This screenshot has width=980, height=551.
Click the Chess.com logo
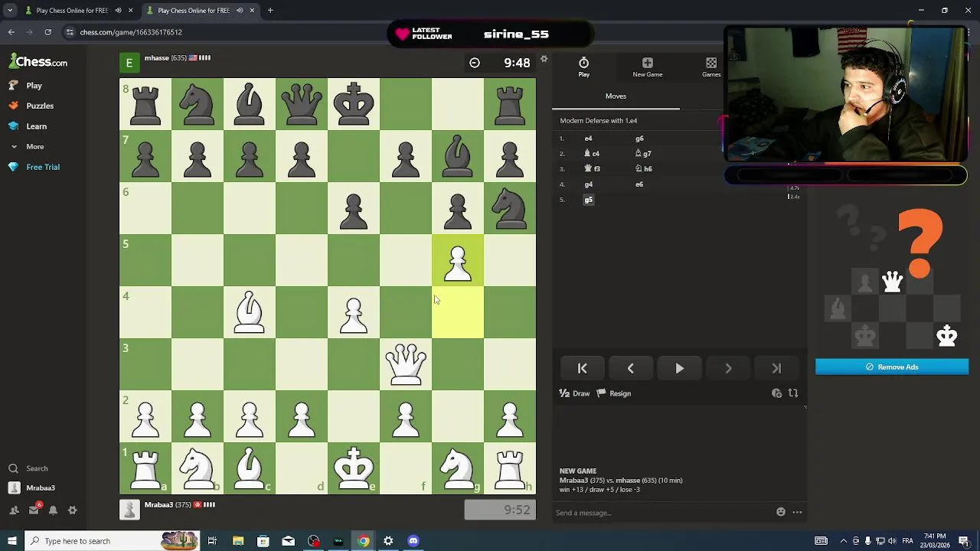38,62
